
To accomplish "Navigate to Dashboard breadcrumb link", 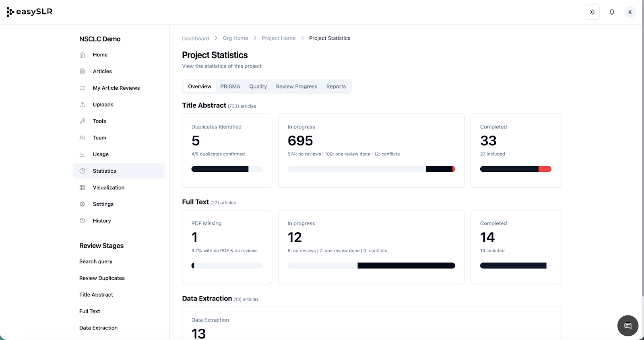I will point(196,39).
